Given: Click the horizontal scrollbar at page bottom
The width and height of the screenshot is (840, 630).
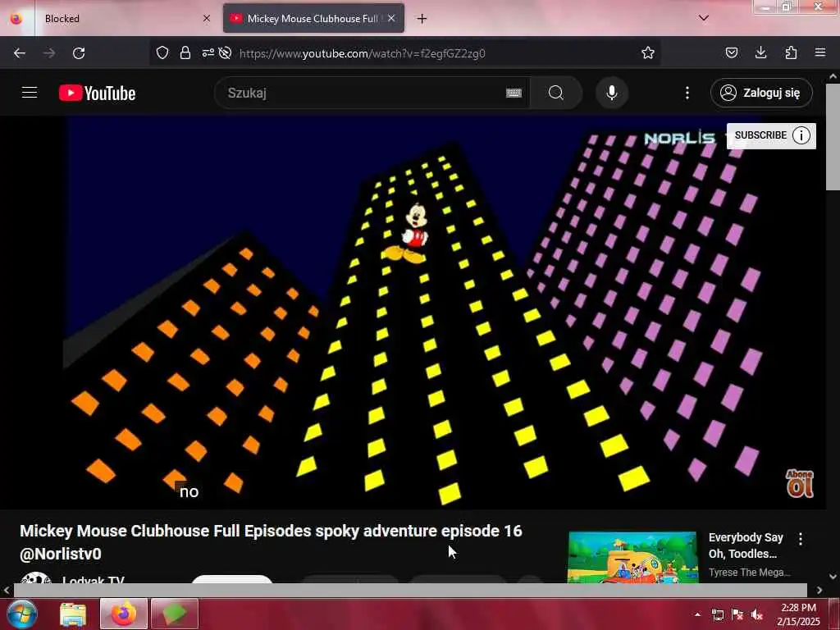Looking at the screenshot, I should [410, 590].
